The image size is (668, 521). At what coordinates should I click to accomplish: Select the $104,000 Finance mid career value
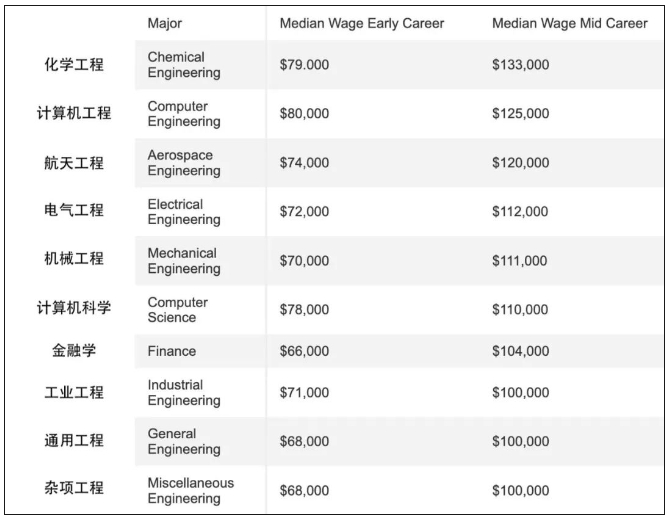click(x=521, y=351)
